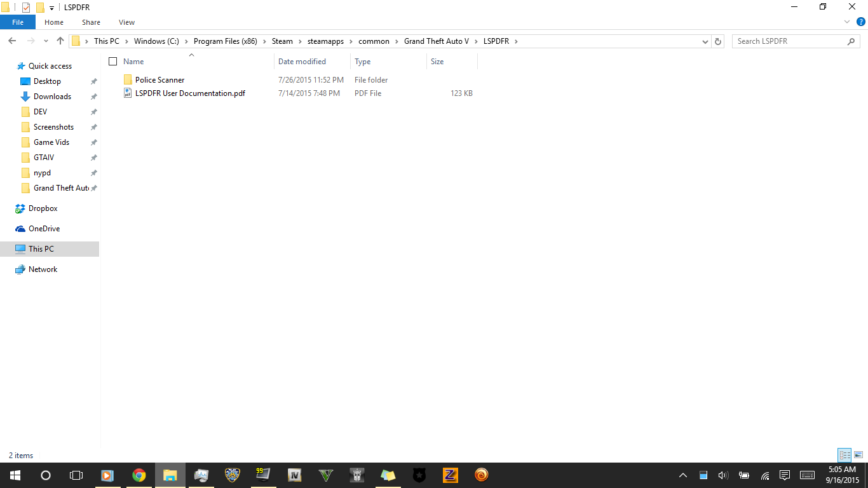Click the Properties icon in the quick access toolbar
Image resolution: width=868 pixels, height=488 pixels.
[26, 8]
